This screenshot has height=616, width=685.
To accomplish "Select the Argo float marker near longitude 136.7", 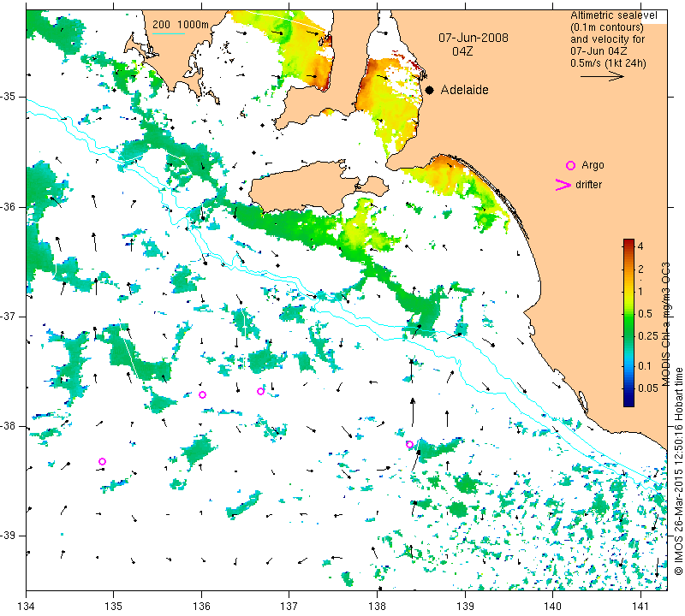I will (260, 391).
